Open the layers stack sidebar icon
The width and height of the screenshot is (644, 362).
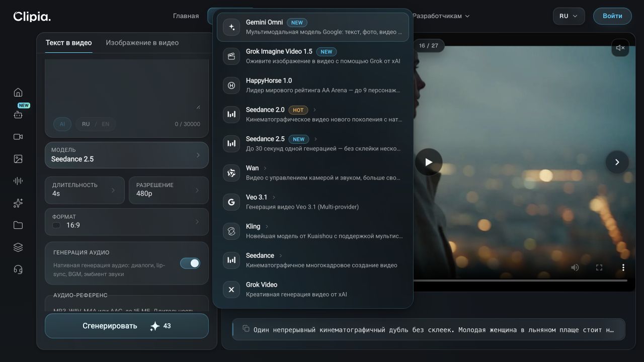pyautogui.click(x=18, y=247)
